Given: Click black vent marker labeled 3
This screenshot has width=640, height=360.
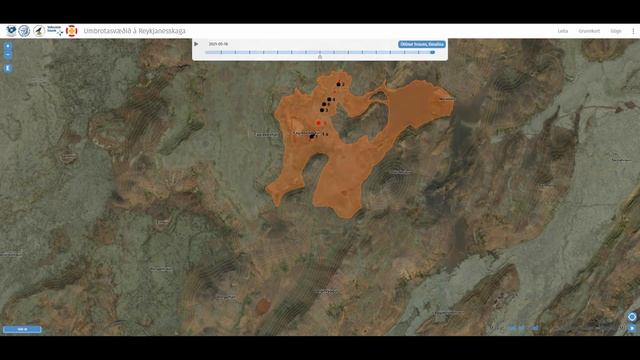Looking at the screenshot, I should 322,110.
